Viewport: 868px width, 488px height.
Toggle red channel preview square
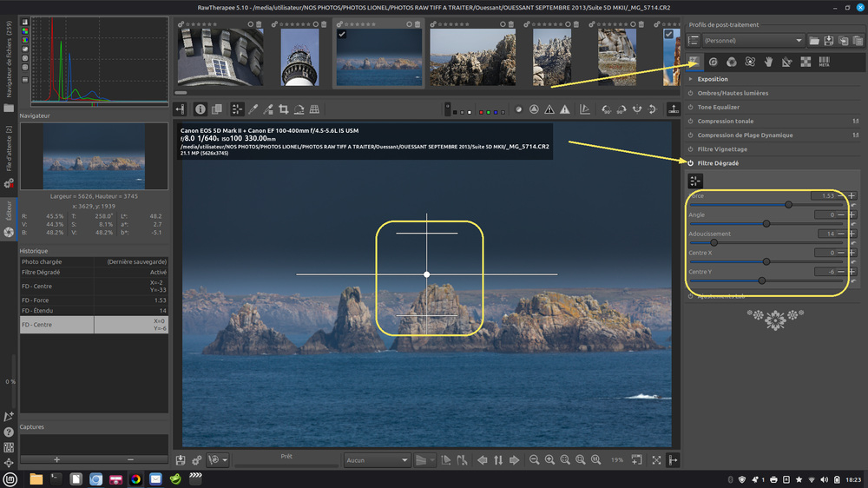pyautogui.click(x=481, y=112)
